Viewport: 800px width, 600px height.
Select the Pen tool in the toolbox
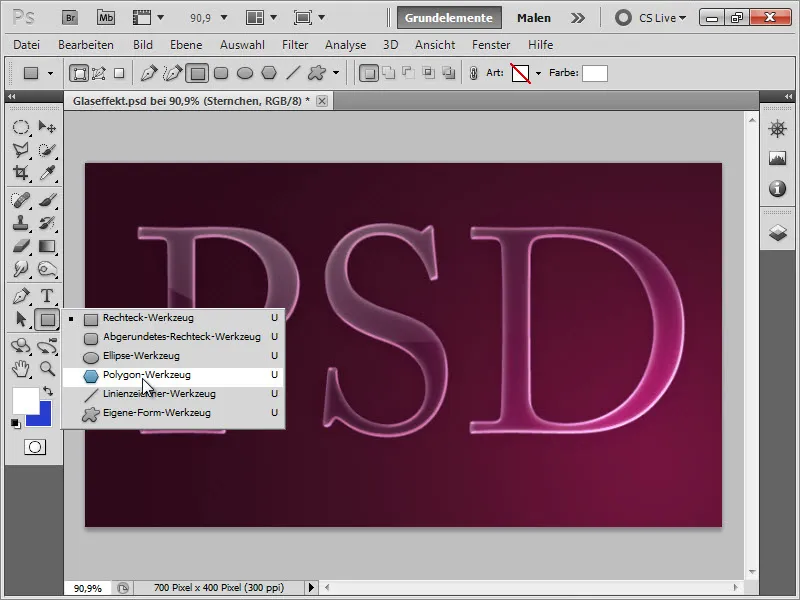click(21, 295)
